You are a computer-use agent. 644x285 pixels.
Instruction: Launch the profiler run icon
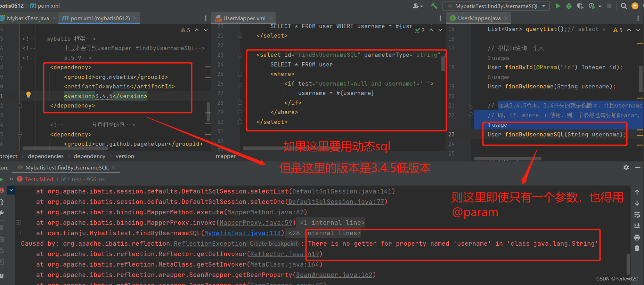coord(592,6)
